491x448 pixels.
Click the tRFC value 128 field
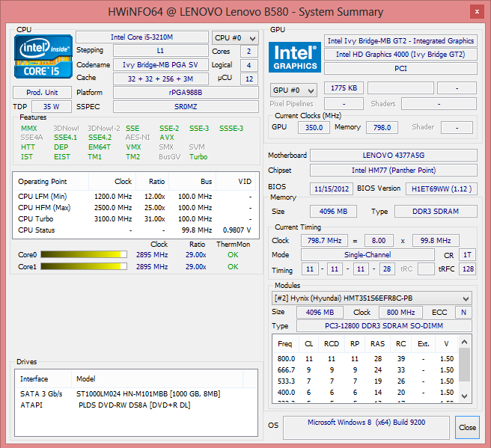coord(468,269)
